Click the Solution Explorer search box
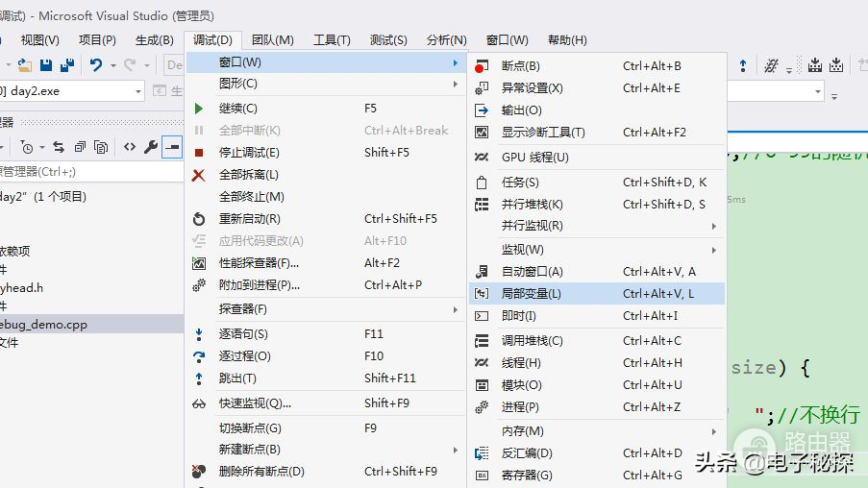This screenshot has width=868, height=488. tap(87, 172)
